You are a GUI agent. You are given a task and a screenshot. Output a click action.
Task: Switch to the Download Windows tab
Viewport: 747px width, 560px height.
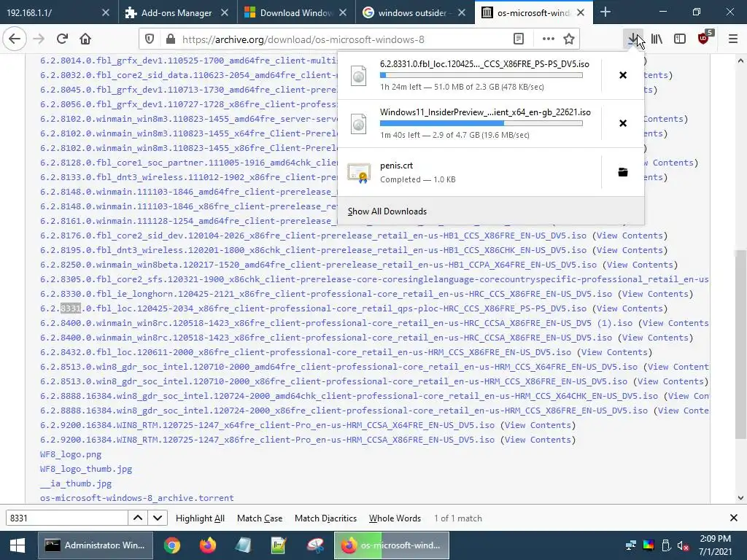[296, 12]
